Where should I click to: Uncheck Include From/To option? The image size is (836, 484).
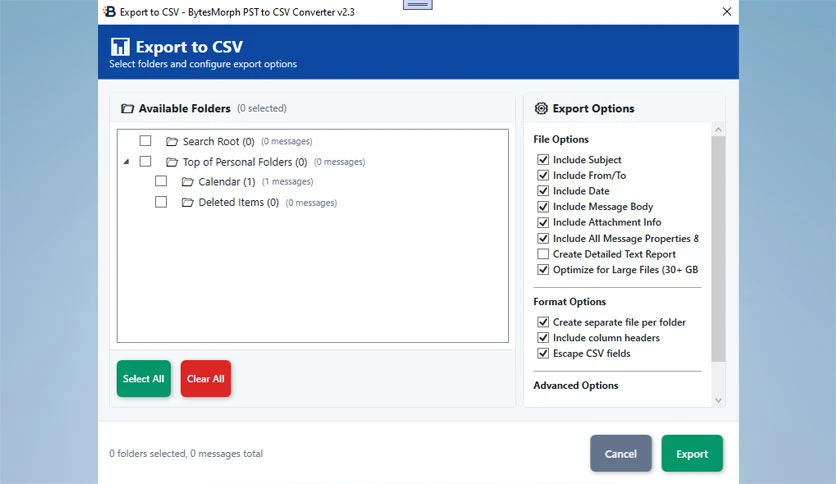(x=543, y=175)
